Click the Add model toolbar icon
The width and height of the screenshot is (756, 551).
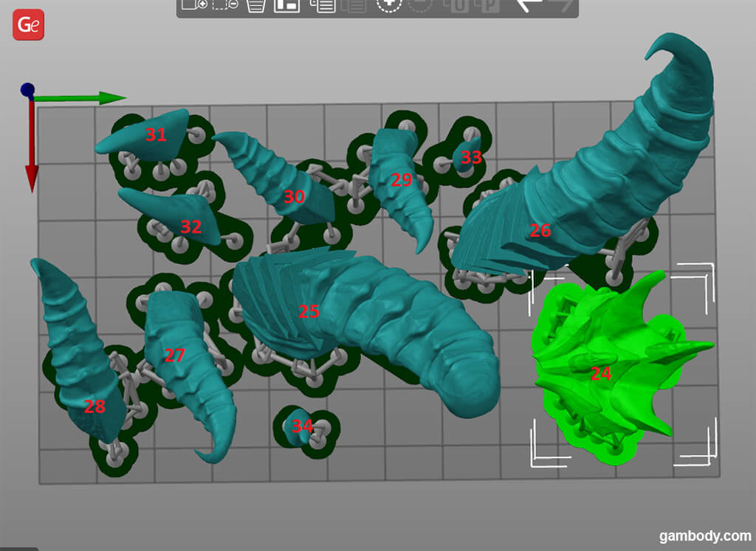pos(194,4)
